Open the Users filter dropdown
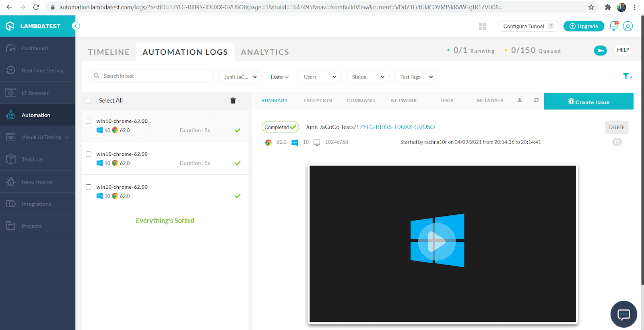Image resolution: width=644 pixels, height=330 pixels. (x=320, y=77)
